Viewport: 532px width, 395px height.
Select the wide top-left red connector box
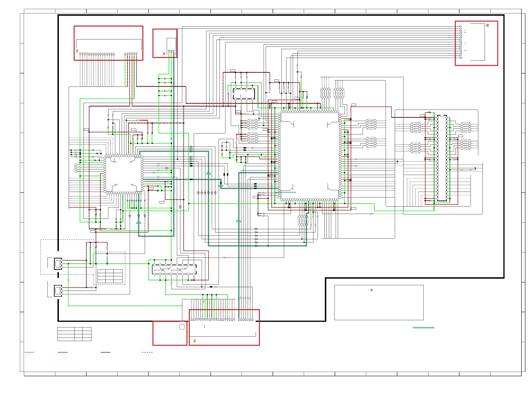(109, 43)
